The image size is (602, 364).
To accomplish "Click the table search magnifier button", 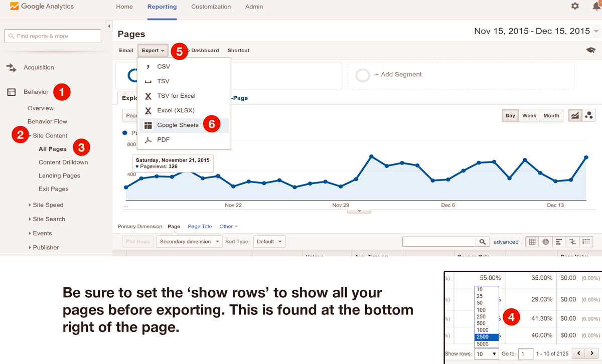I will point(482,242).
